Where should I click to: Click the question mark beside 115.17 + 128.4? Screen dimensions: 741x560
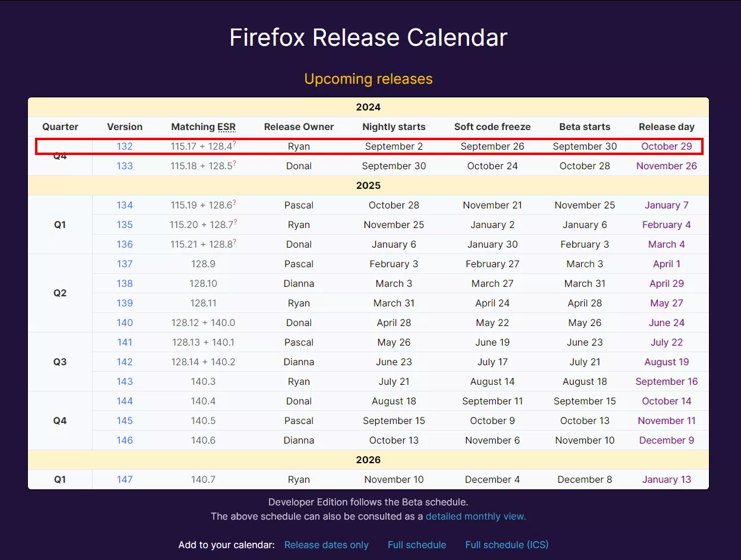(235, 144)
